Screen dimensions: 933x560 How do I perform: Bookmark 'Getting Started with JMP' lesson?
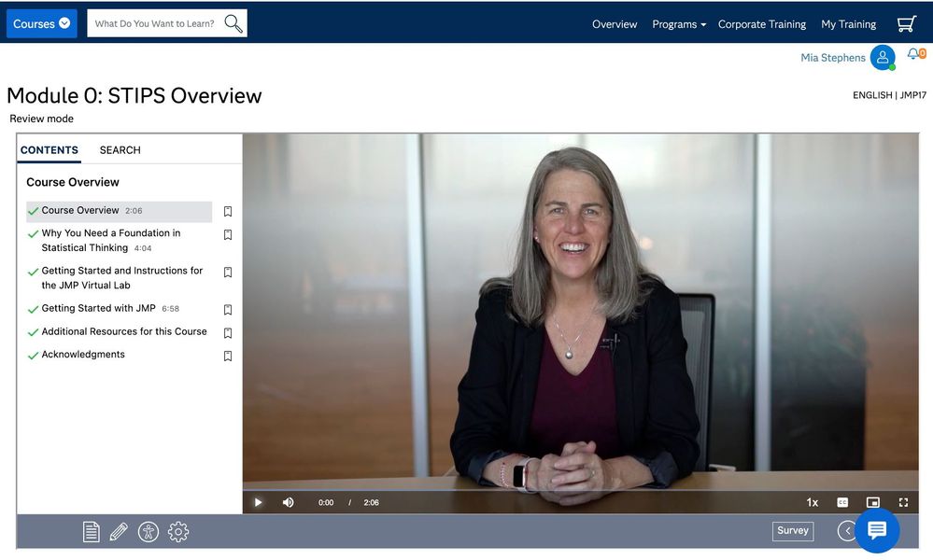click(228, 310)
